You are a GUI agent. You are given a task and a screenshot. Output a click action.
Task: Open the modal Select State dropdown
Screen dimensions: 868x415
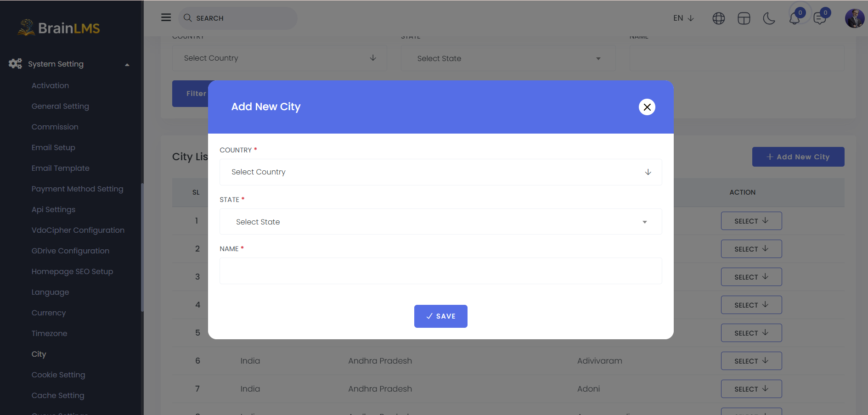click(x=441, y=222)
